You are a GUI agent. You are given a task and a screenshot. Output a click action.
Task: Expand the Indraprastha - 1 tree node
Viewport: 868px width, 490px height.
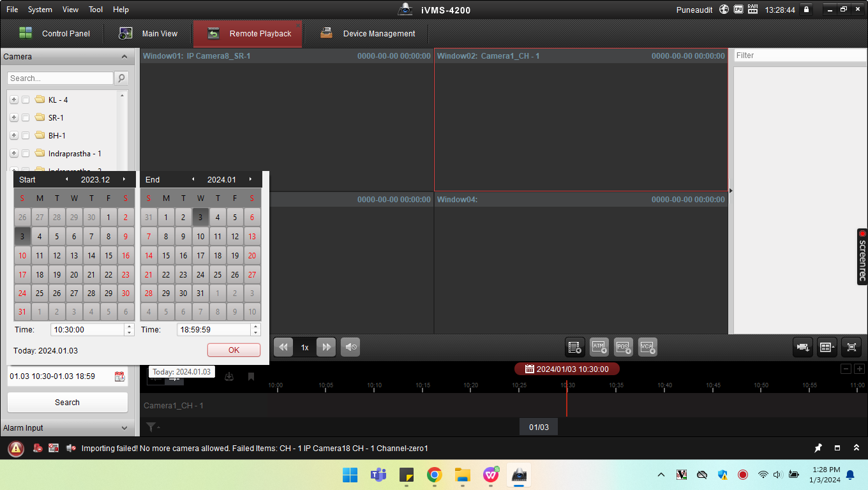(14, 154)
